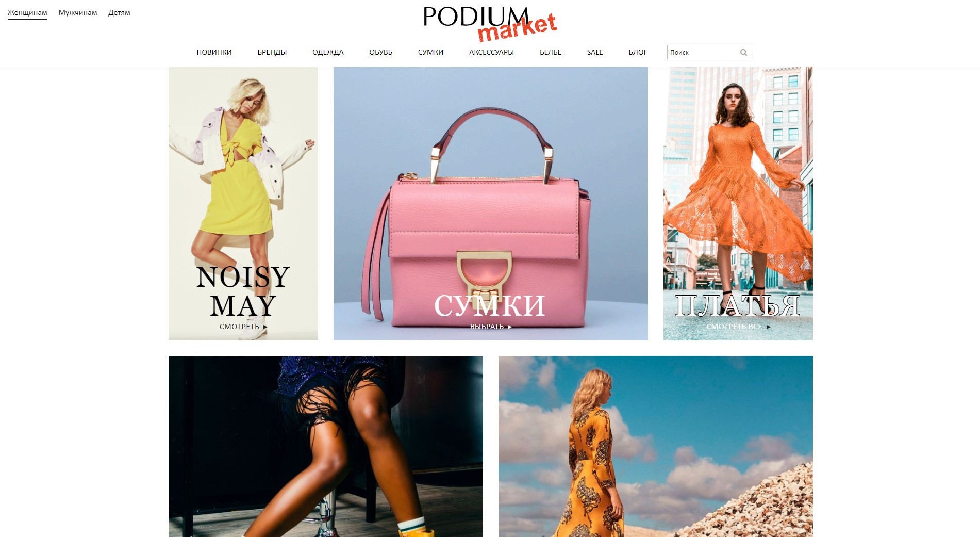Image resolution: width=980 pixels, height=537 pixels.
Task: Open the orange dress ПЛАТЬЯ banner
Action: click(738, 204)
